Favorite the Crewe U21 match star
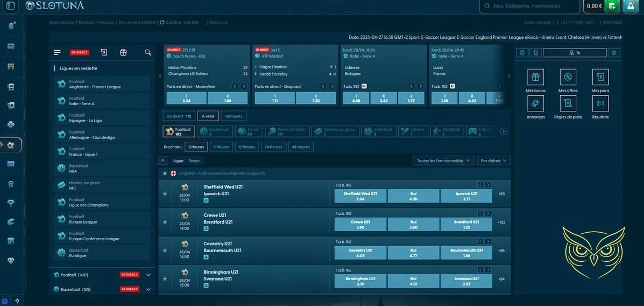This screenshot has height=306, width=644. [165, 221]
